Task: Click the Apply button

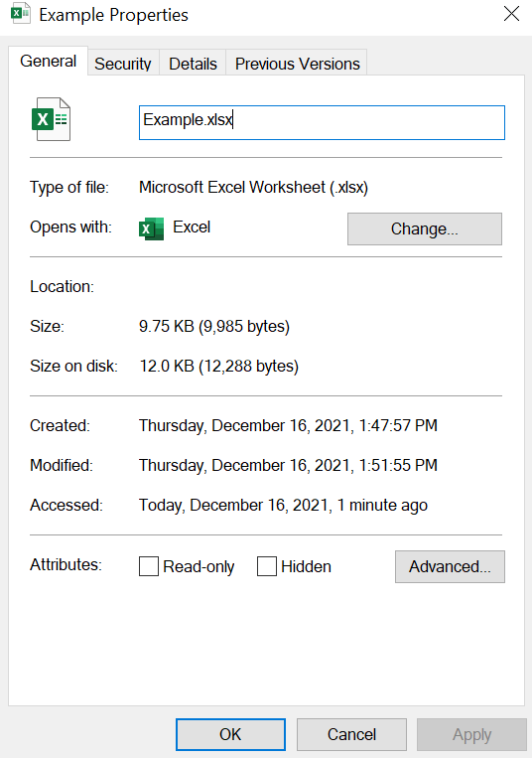Action: 471,734
